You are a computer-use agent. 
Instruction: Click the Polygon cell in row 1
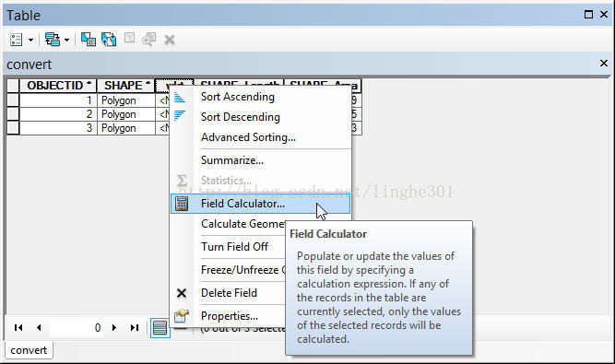[x=126, y=100]
